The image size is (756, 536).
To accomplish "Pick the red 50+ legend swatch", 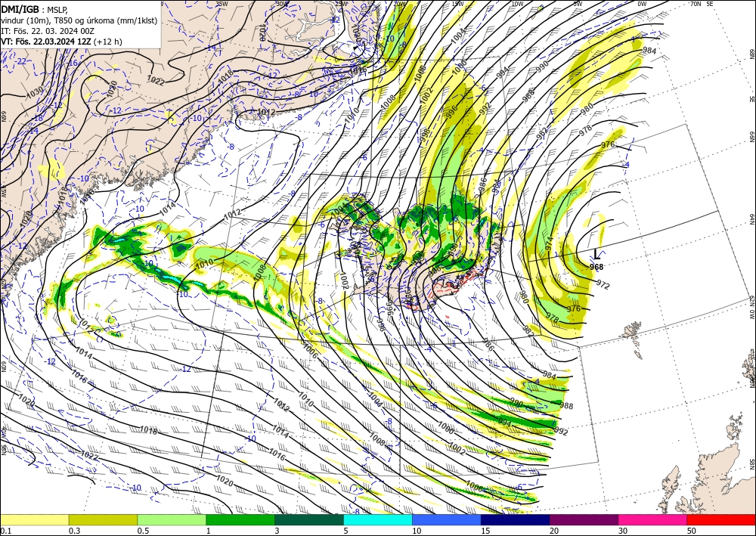I will 721,519.
